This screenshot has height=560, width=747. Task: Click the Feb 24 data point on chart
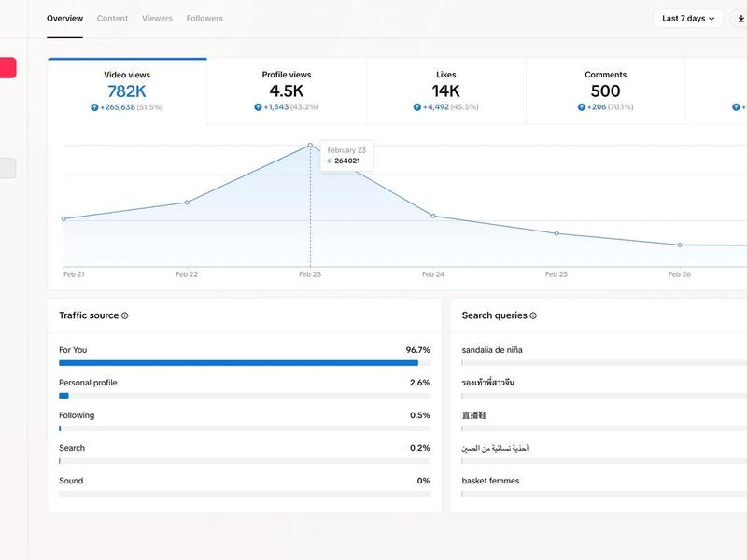pyautogui.click(x=433, y=216)
